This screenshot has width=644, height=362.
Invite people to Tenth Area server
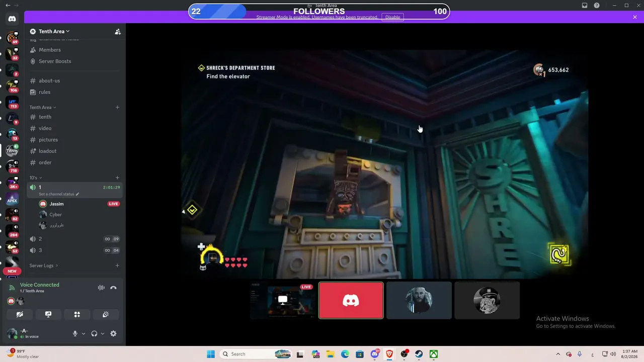(118, 32)
